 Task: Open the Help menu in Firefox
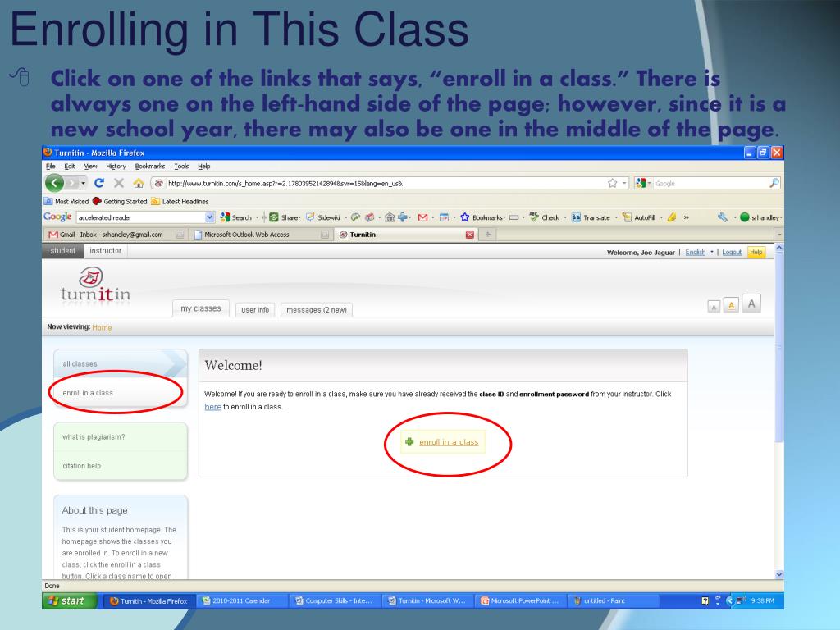point(204,166)
